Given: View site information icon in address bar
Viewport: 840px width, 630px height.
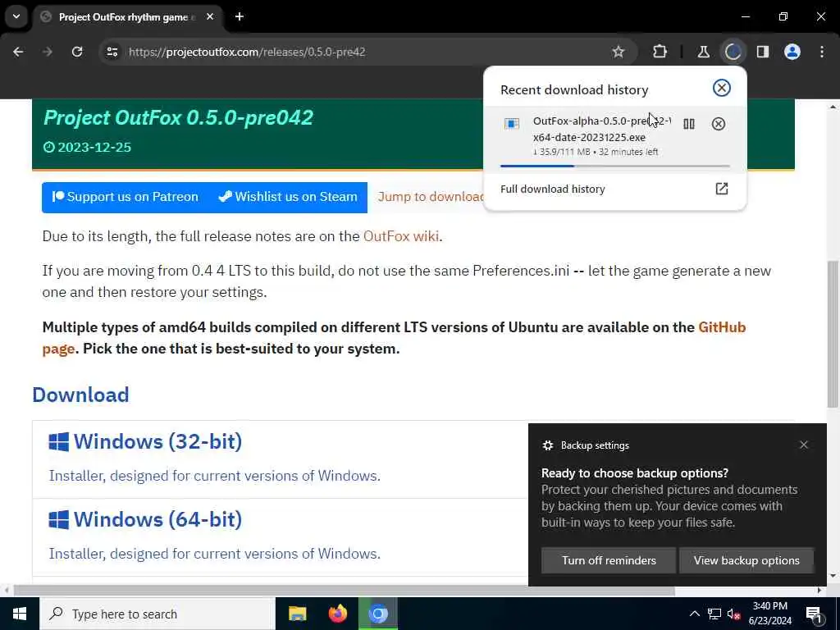Looking at the screenshot, I should (x=112, y=52).
